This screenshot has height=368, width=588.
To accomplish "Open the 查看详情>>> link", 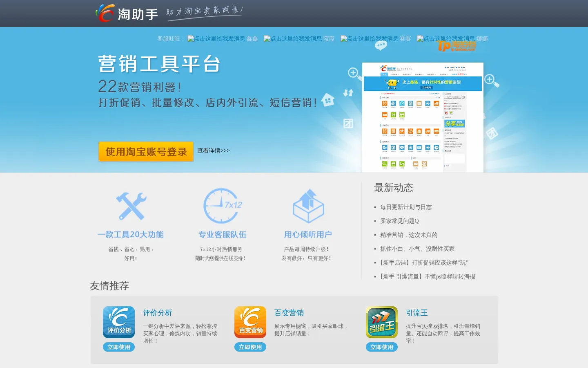I will tap(214, 150).
